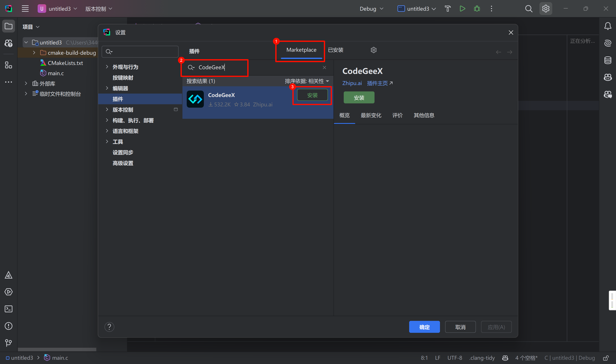This screenshot has width=616, height=364.
Task: Expand 外部库 node in project tree
Action: (x=26, y=83)
